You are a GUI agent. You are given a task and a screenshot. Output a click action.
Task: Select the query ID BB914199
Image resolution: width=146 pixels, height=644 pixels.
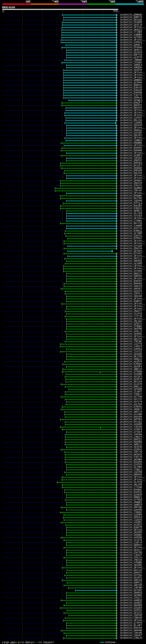tap(8, 7)
